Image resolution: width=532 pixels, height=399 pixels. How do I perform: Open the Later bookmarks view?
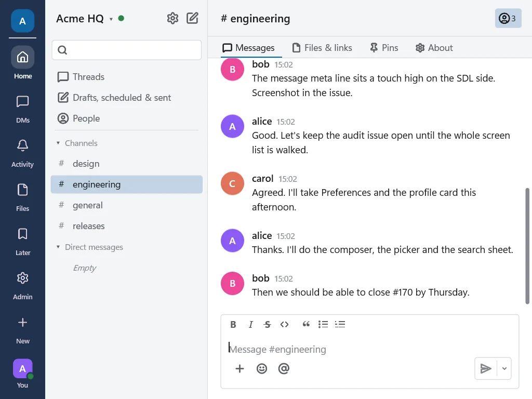pos(23,241)
